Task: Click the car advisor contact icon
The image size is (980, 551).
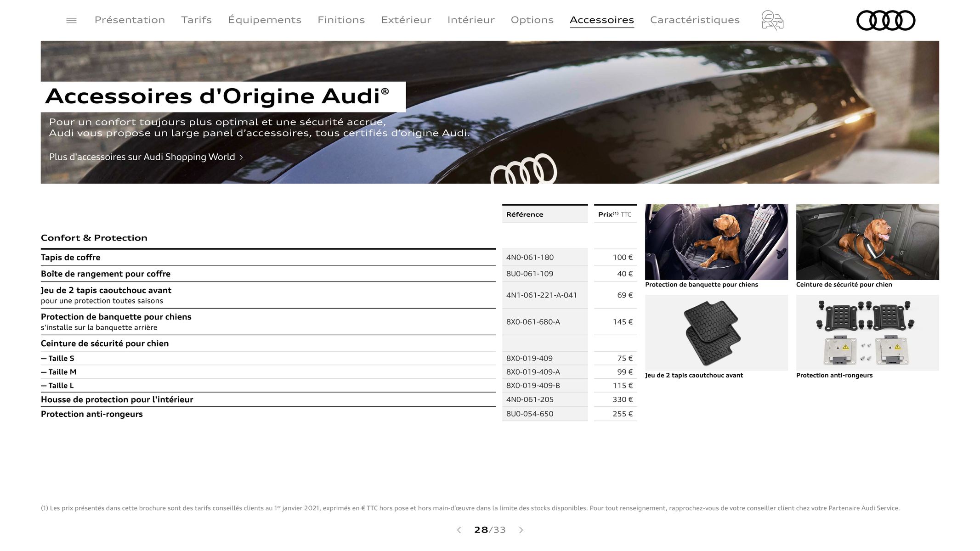Action: [772, 20]
